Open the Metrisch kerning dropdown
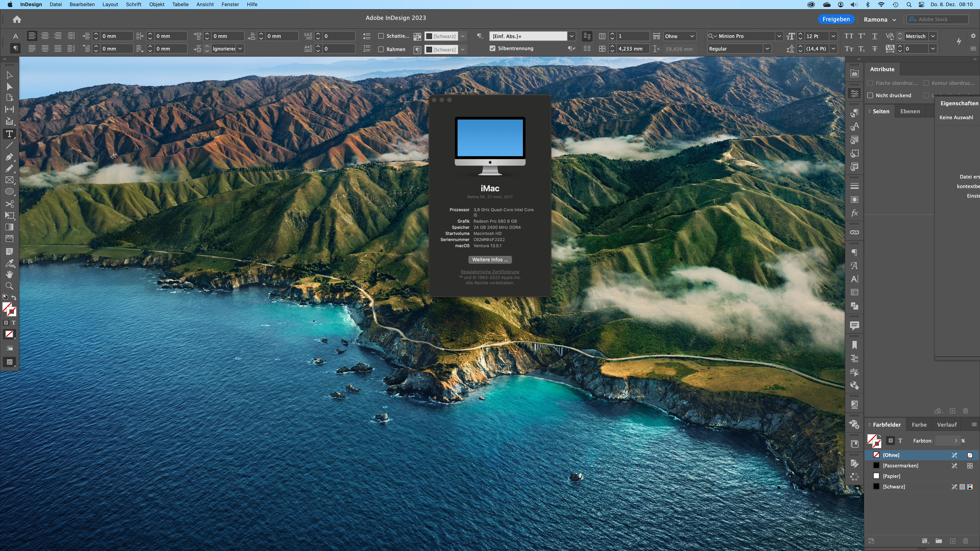Screen dimensions: 980x551 (x=933, y=36)
